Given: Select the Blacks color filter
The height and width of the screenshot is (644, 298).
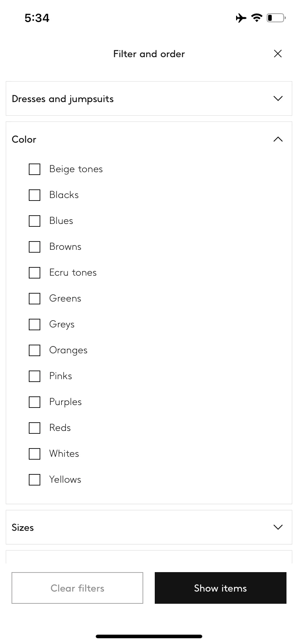Looking at the screenshot, I should click(x=35, y=195).
